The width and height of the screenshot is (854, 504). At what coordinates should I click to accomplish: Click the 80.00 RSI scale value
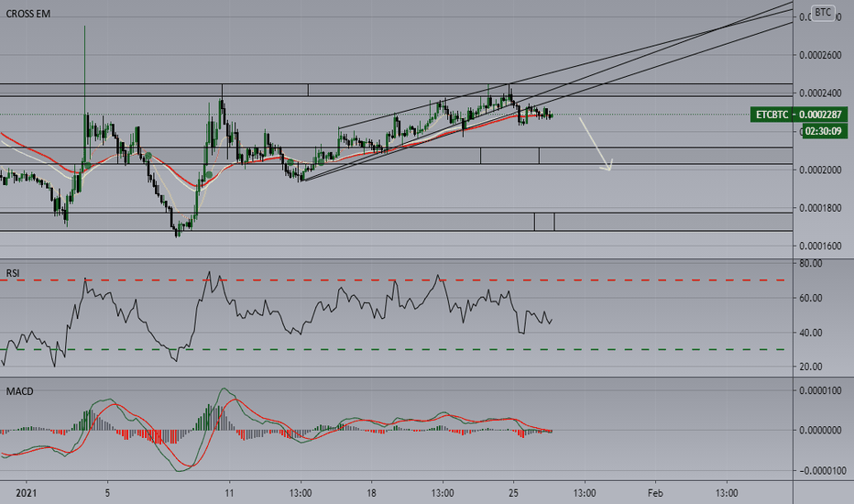(x=810, y=264)
